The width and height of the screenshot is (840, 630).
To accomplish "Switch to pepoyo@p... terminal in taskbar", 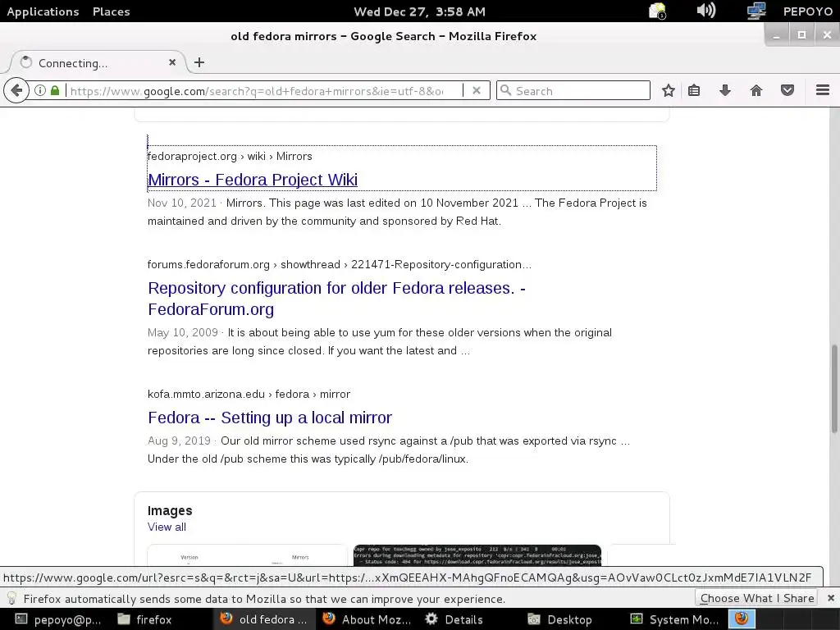I will 58,619.
